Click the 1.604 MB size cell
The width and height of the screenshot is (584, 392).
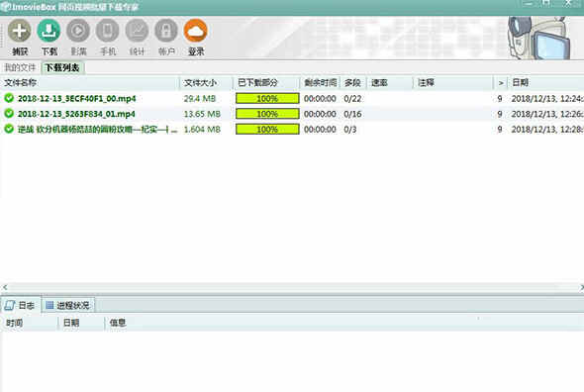(202, 130)
